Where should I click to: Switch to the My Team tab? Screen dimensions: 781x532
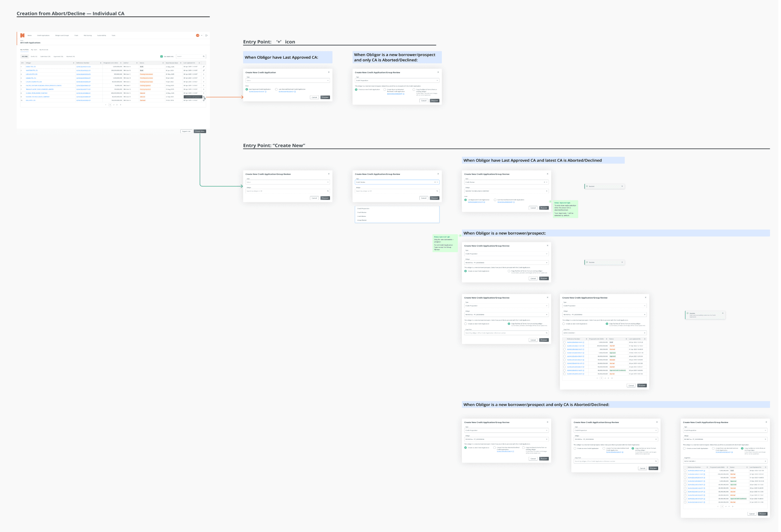click(34, 50)
